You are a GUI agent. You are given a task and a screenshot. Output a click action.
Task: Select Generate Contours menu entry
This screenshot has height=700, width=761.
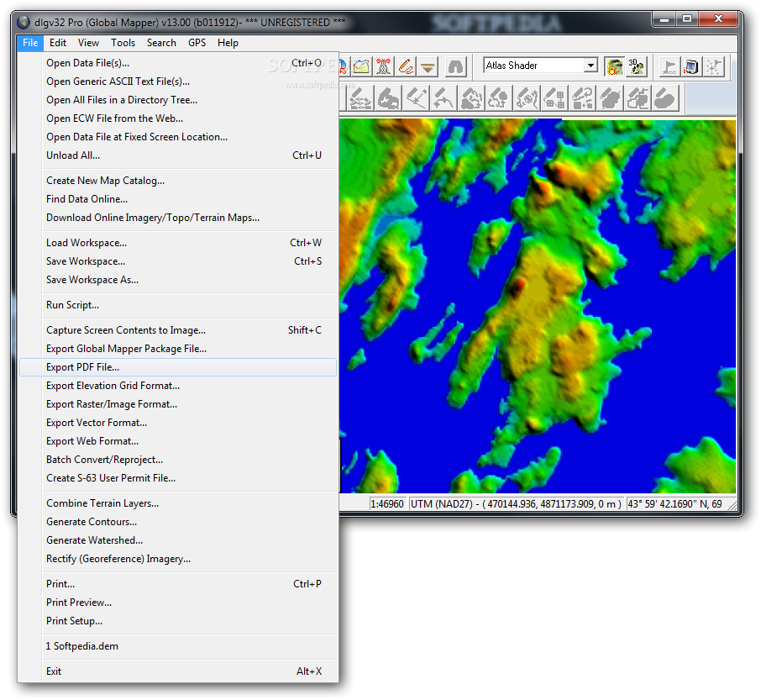click(x=92, y=522)
